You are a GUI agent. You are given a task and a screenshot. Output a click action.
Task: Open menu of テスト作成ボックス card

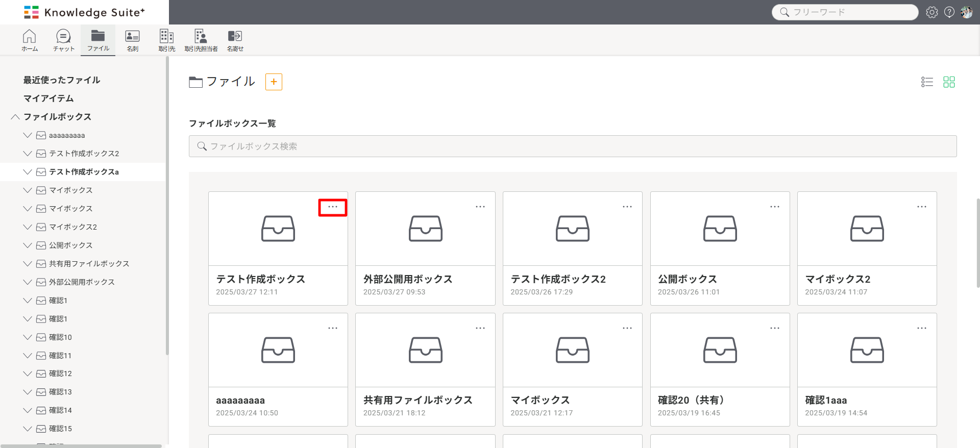pyautogui.click(x=333, y=207)
